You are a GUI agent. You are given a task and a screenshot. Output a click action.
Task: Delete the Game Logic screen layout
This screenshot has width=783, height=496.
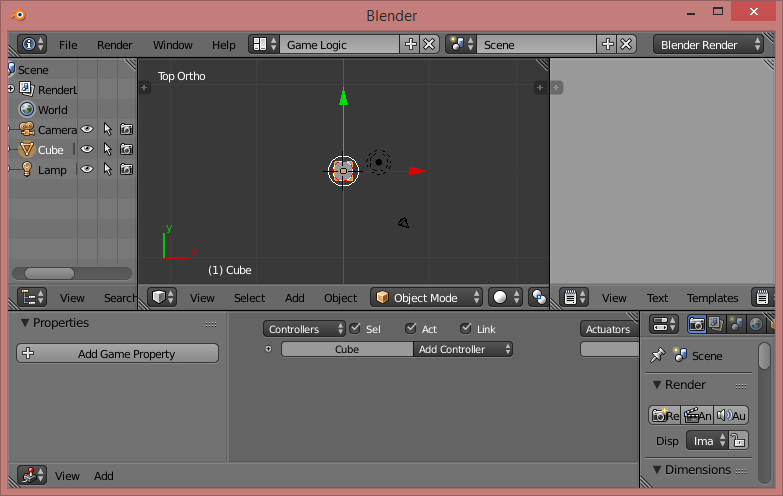coord(429,44)
